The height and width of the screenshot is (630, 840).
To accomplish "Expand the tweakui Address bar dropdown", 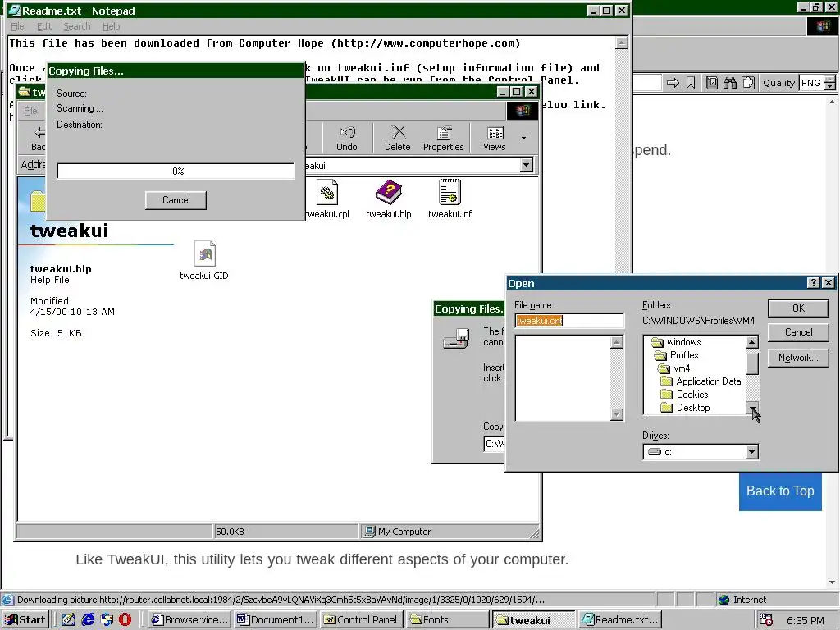I will [527, 165].
